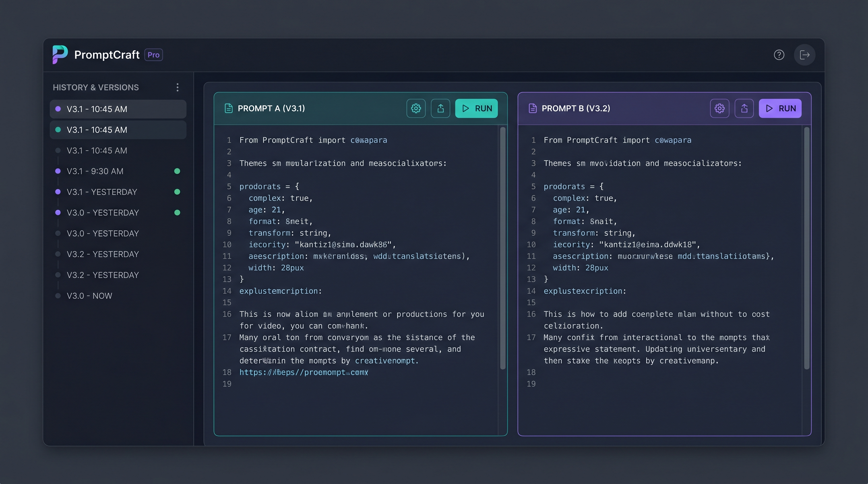Click 'width: 28pux' in Prompt A
The image size is (868, 484).
[276, 268]
